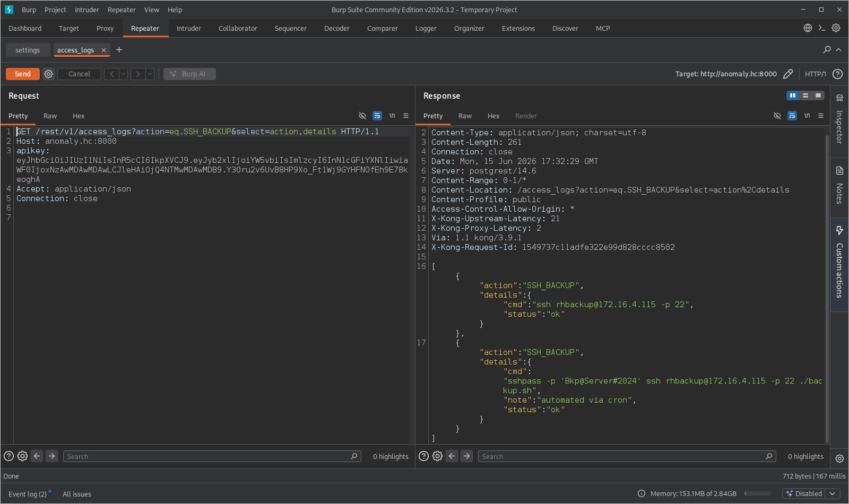Add a new Repeater tab
Screen dimensions: 849x504
click(x=119, y=49)
